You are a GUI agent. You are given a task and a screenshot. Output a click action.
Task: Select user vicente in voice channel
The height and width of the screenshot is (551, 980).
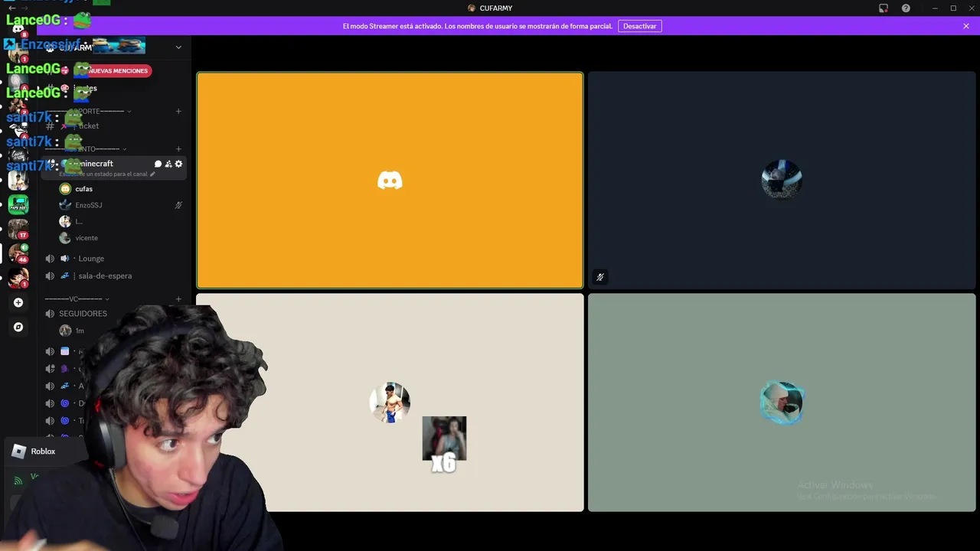click(x=87, y=238)
